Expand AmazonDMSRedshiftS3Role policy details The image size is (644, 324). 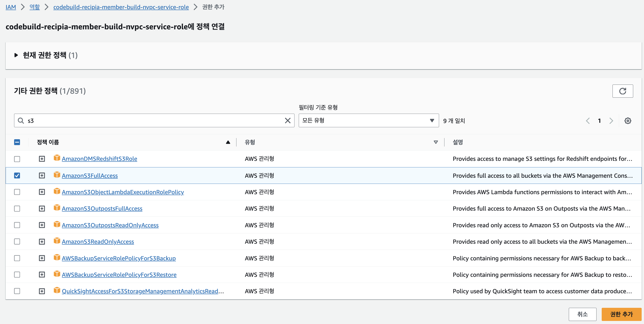point(42,159)
